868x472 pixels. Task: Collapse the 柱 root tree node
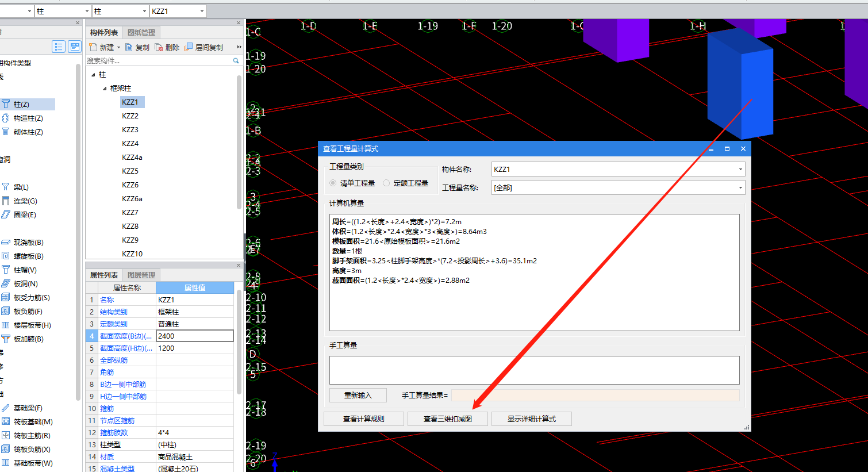pos(93,75)
